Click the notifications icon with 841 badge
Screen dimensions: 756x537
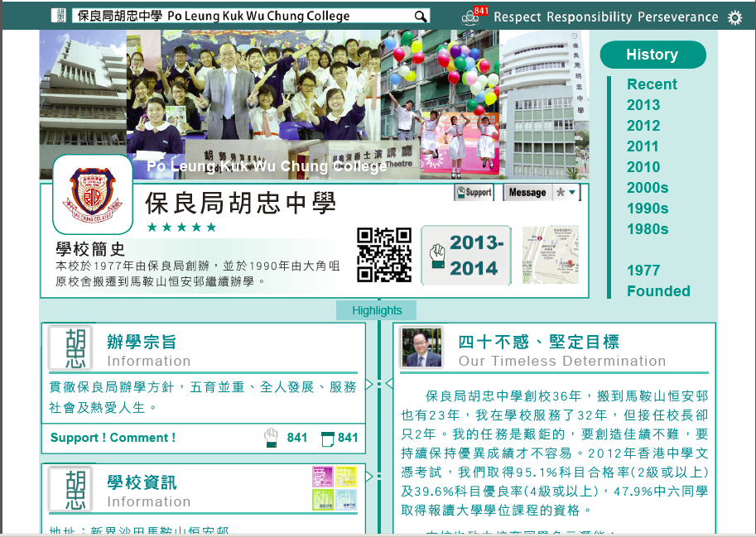pyautogui.click(x=474, y=17)
